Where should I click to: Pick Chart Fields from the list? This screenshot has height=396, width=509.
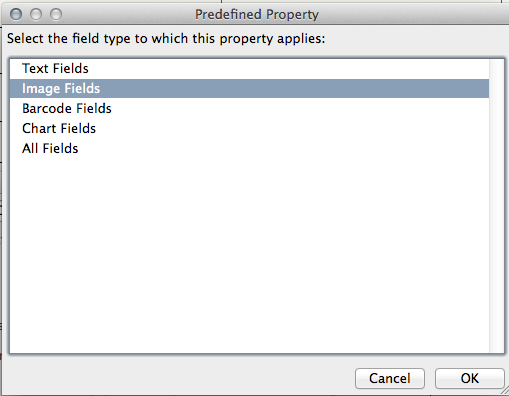(x=249, y=128)
